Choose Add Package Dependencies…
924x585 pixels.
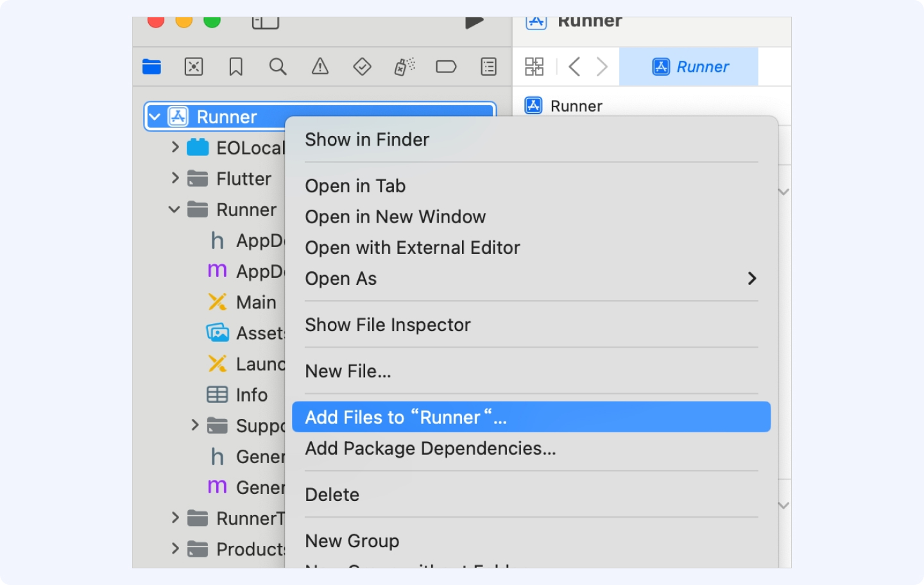click(x=531, y=448)
